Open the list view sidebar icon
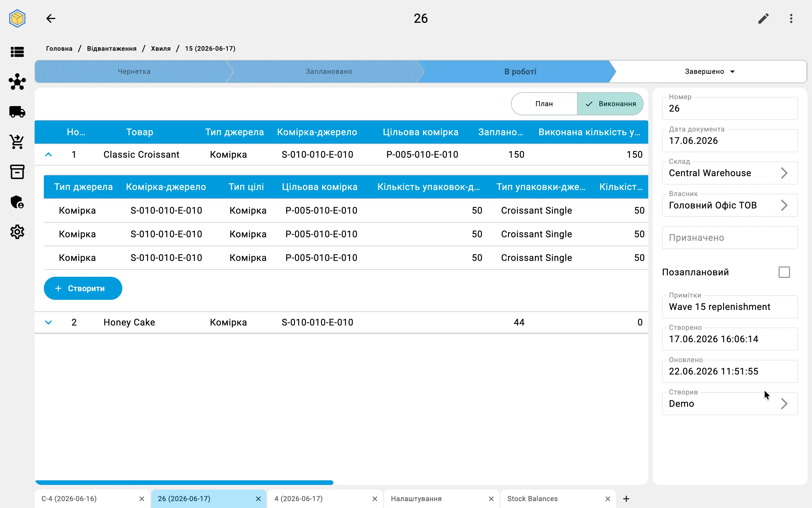This screenshot has width=812, height=508. pyautogui.click(x=17, y=52)
